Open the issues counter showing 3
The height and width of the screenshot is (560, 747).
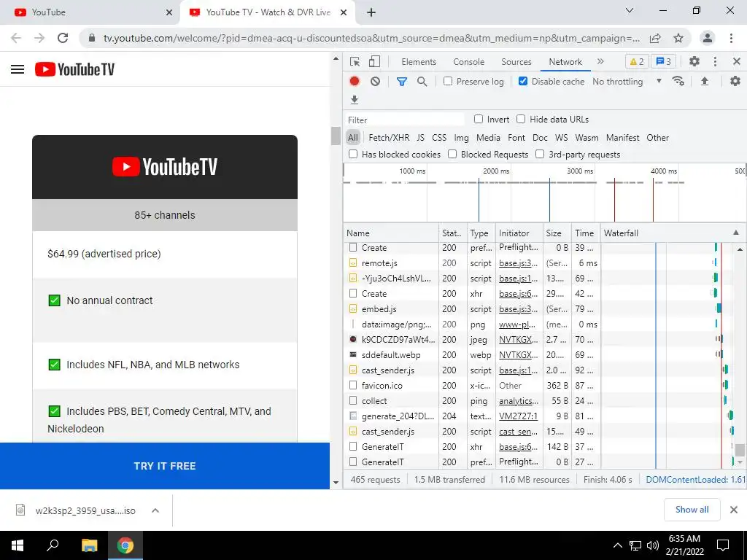[x=663, y=61]
